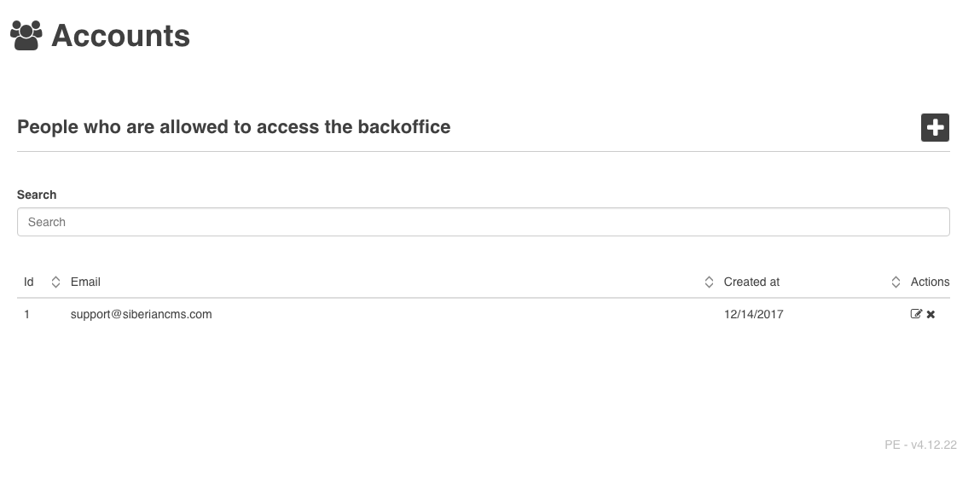Click the Accounts people group icon
Viewport: 980px width, 483px height.
pos(26,36)
